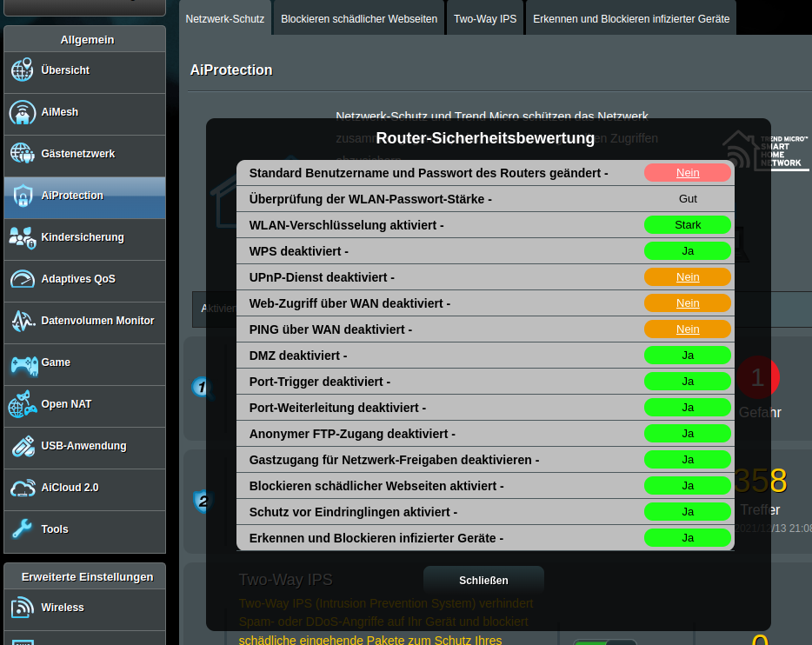
Task: Open Open NAT menu entry
Action: 85,406
